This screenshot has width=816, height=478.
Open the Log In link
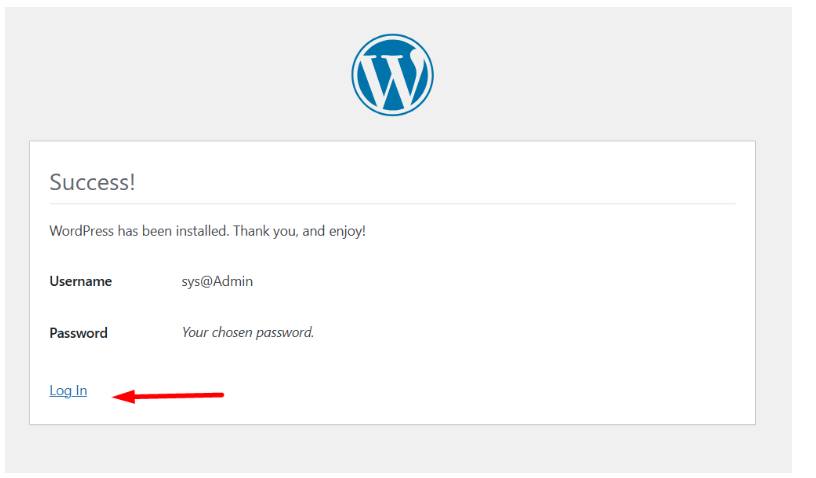(68, 391)
